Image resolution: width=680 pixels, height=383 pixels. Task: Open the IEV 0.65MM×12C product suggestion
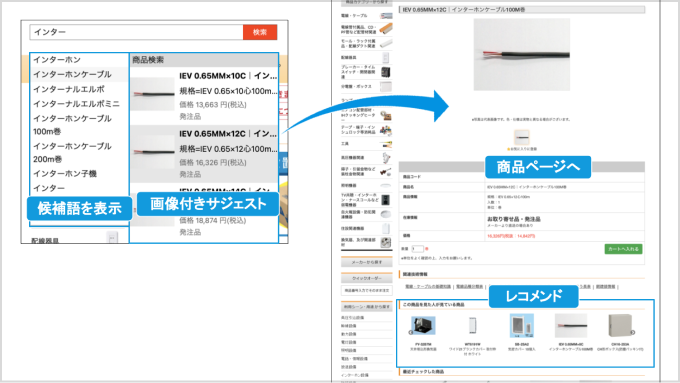[204, 154]
